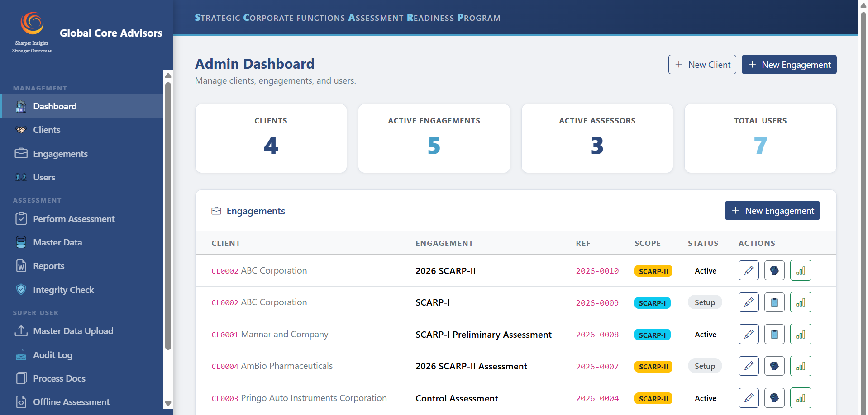Viewport: 868px width, 415px height.
Task: Click New Engagement in the Engagements panel
Action: 772,211
